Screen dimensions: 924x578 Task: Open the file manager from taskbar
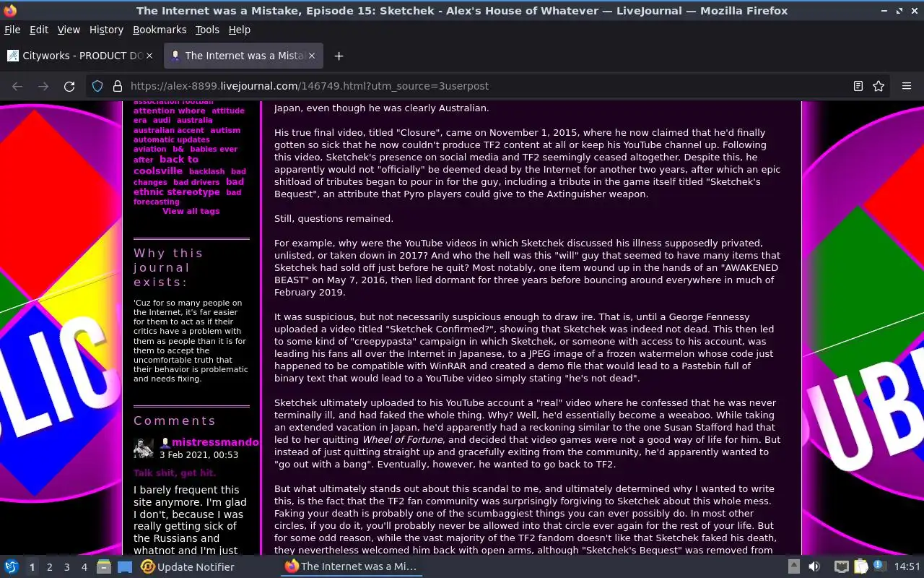[104, 566]
